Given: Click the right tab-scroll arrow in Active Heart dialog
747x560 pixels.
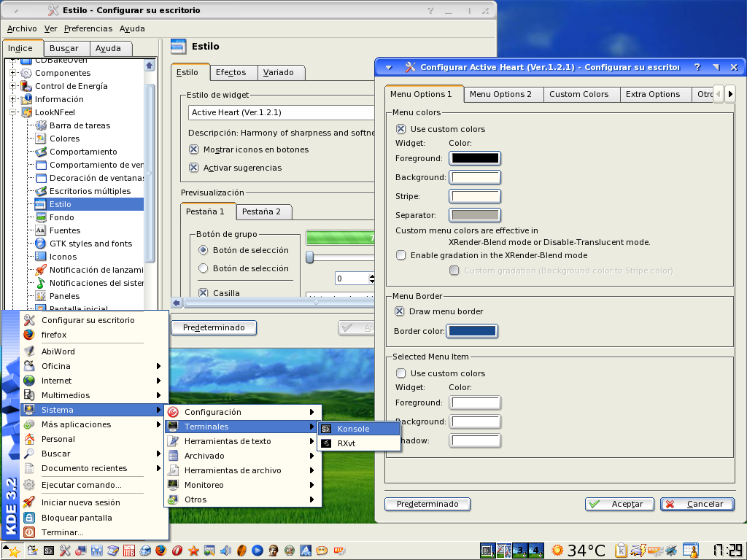Looking at the screenshot, I should coord(729,94).
